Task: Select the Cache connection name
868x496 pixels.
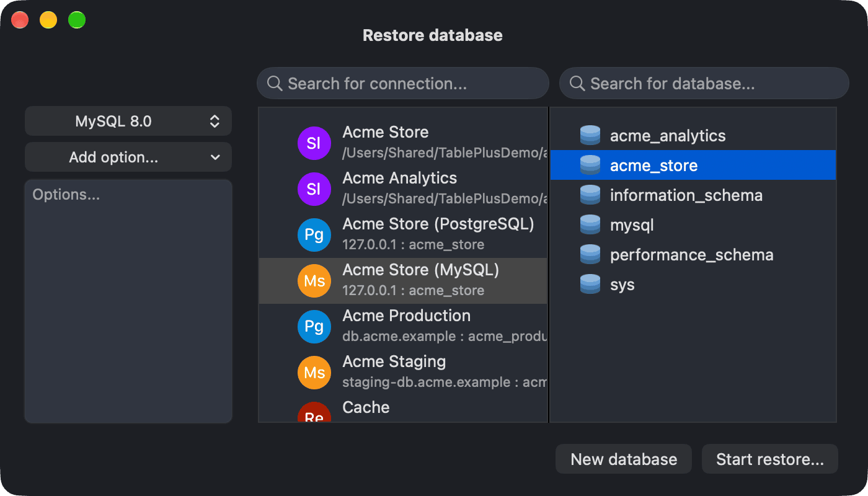Action: click(366, 407)
